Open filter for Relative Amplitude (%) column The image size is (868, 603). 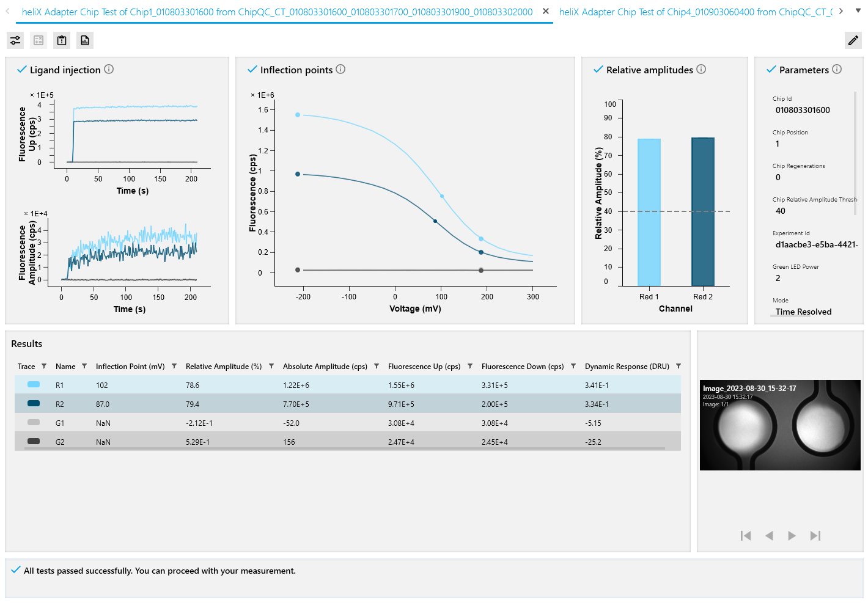pyautogui.click(x=271, y=367)
